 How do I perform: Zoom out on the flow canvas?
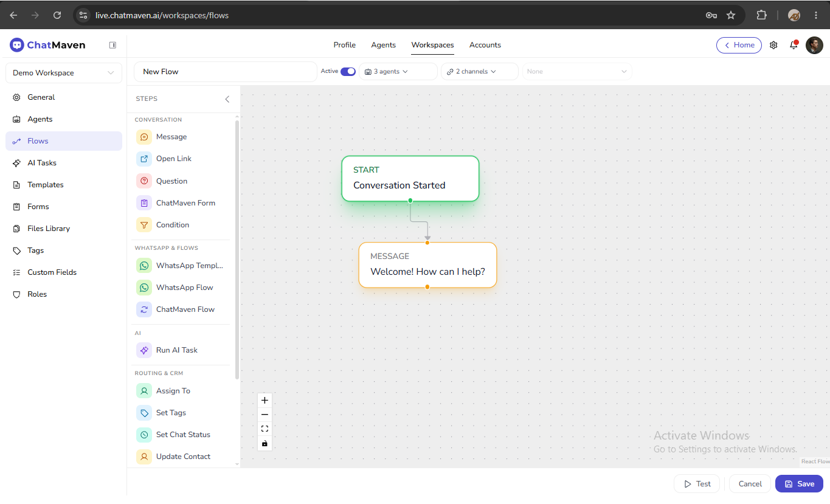coord(265,415)
